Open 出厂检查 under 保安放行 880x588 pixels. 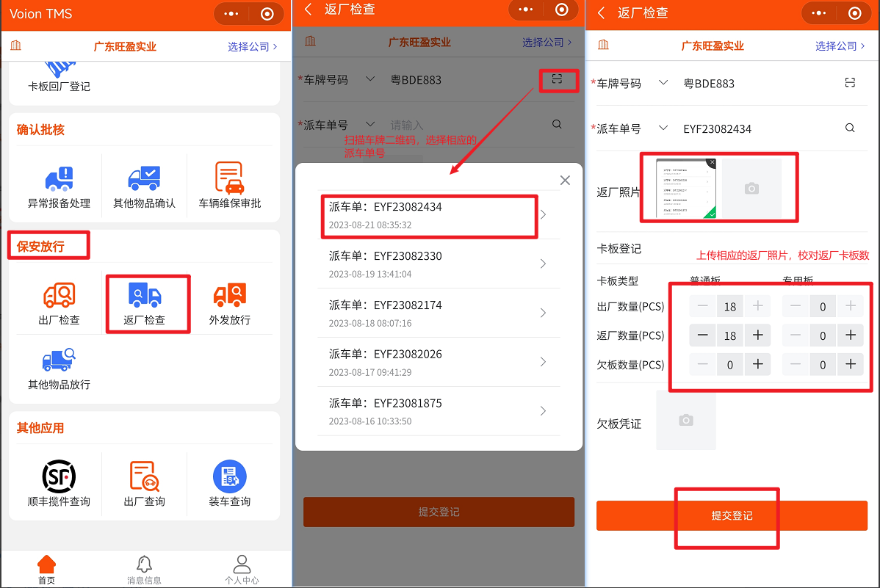59,304
